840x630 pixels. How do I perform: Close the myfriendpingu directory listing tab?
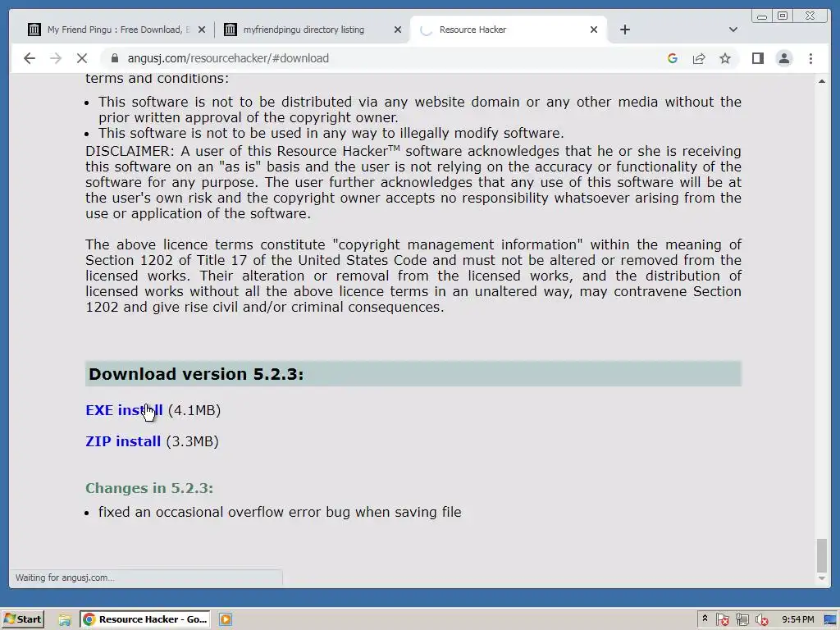(x=398, y=30)
